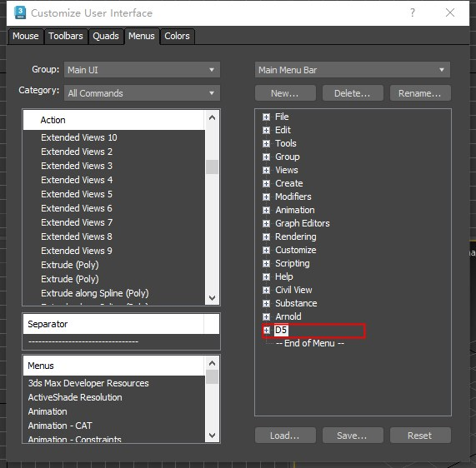Expand the Arnold menu node

click(266, 316)
